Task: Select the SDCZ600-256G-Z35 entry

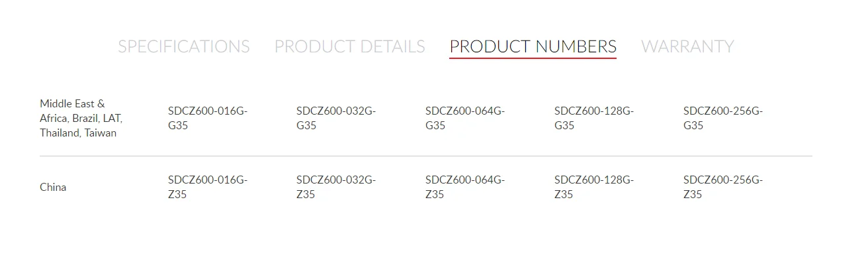Action: 722,187
